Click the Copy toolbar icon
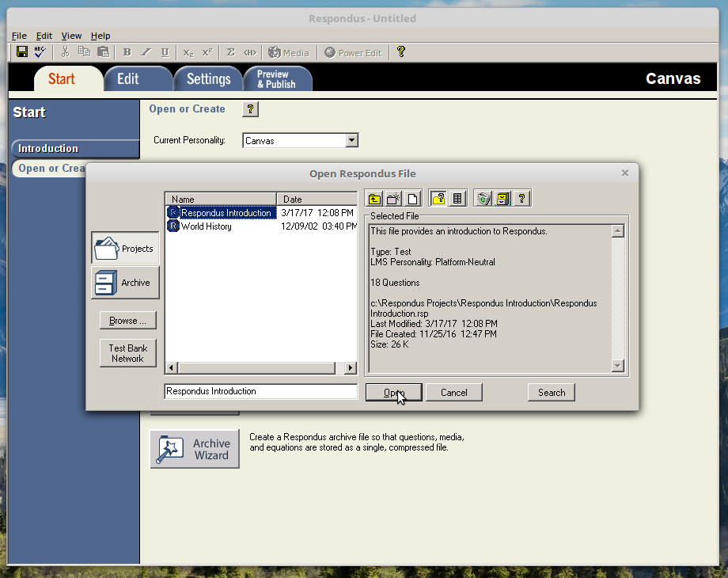Screen dimensions: 728x578 [x=84, y=52]
